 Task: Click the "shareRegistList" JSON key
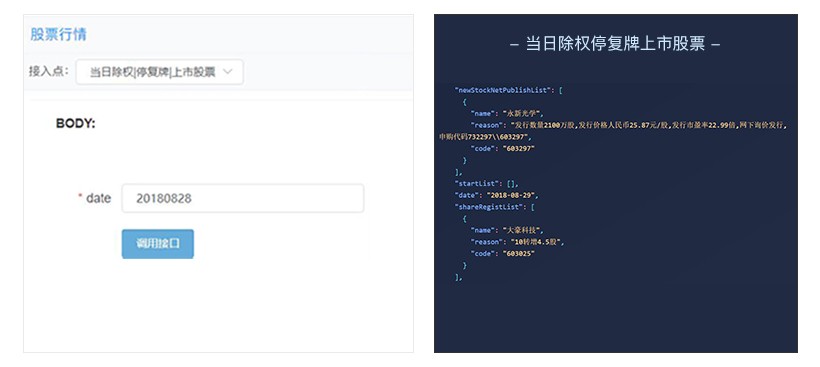coord(488,207)
